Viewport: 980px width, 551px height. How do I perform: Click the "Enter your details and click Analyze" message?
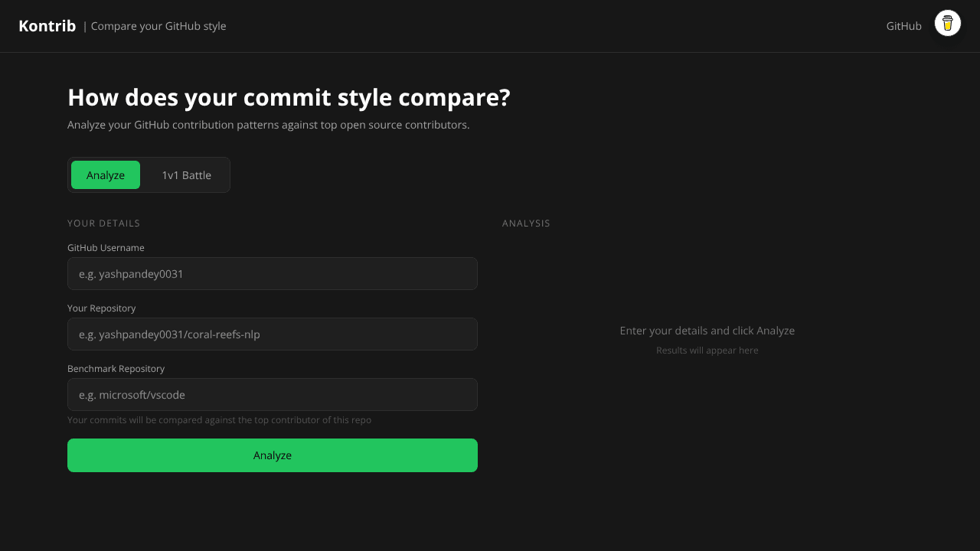click(x=707, y=331)
